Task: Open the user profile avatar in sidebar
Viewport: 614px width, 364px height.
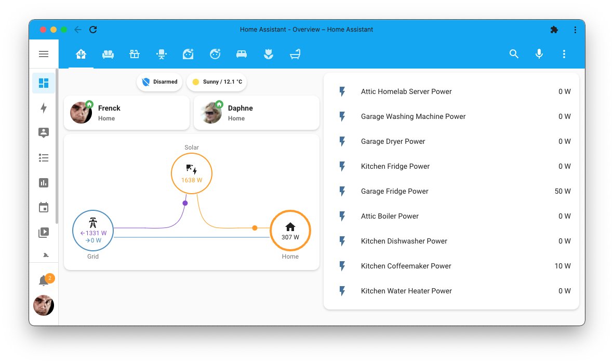Action: [x=44, y=305]
